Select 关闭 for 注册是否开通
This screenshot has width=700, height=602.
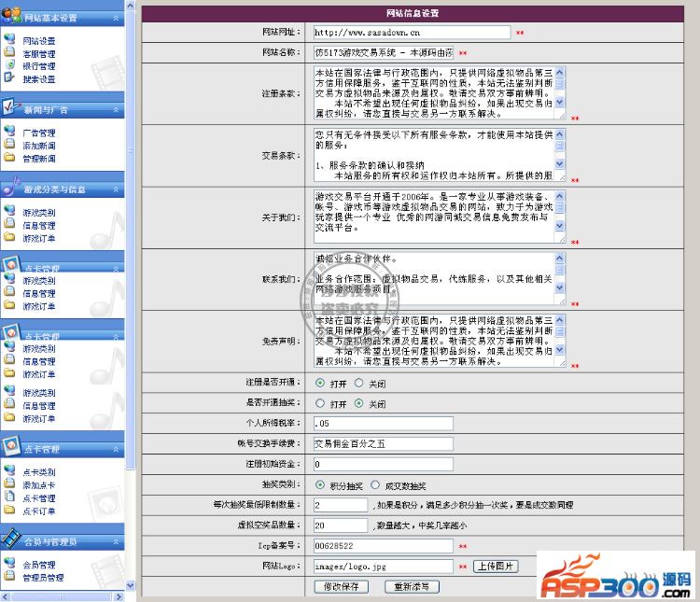[x=359, y=383]
